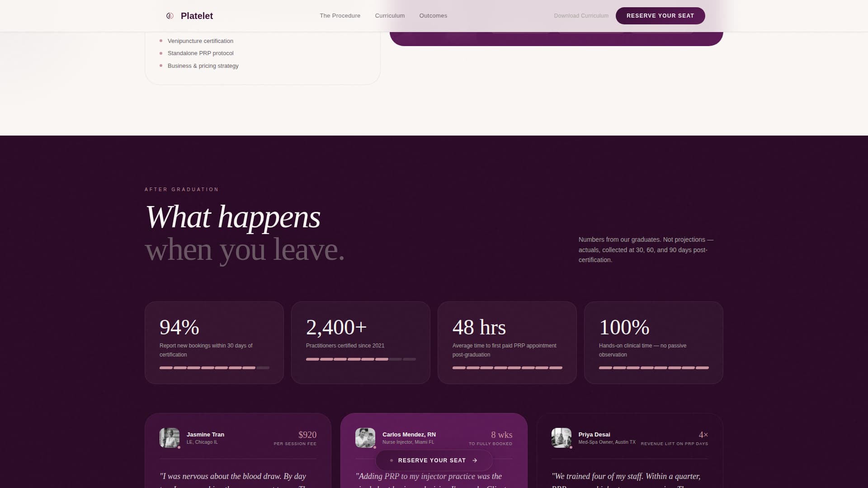Click the progress indicator under the 2,400+ stat

(360, 359)
